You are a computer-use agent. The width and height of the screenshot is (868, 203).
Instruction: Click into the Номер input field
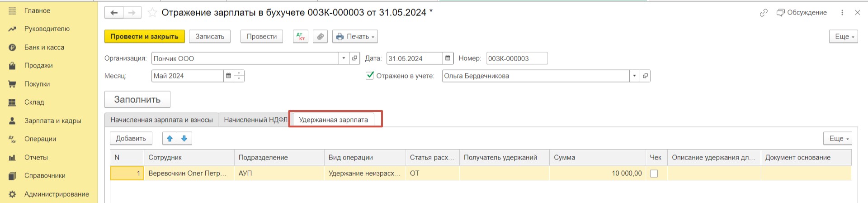[x=517, y=58]
